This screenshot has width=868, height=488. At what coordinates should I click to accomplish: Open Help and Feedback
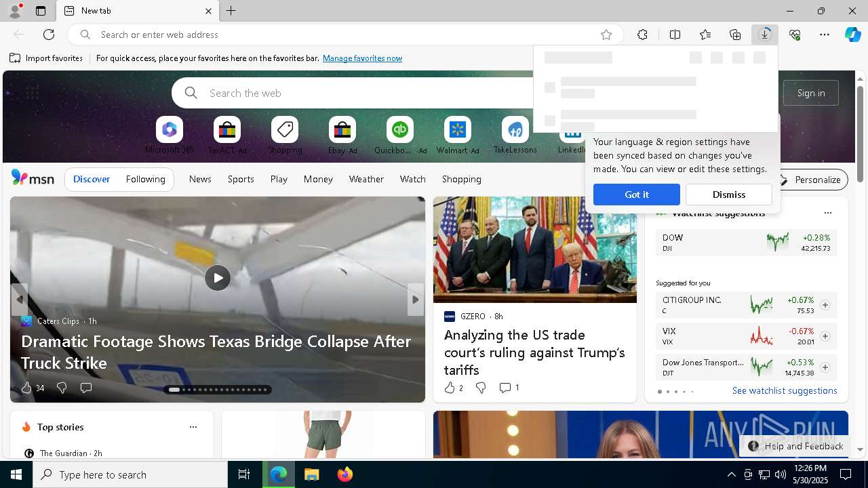pos(795,446)
